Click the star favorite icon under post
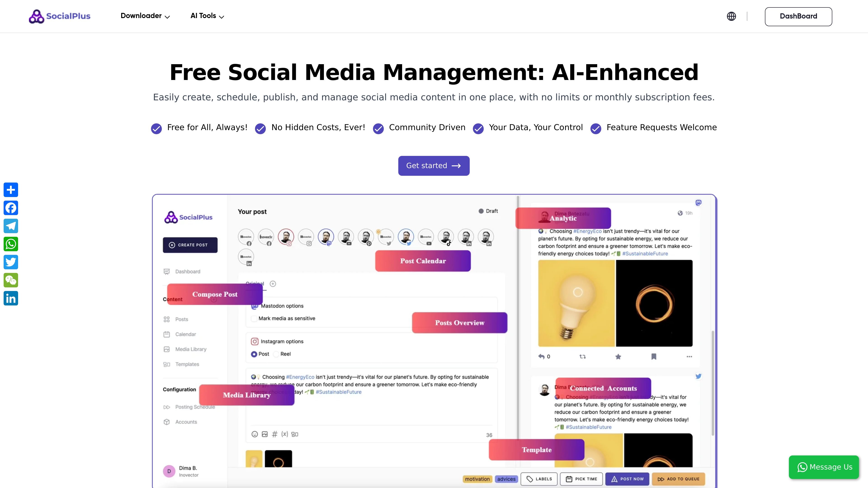 point(618,356)
